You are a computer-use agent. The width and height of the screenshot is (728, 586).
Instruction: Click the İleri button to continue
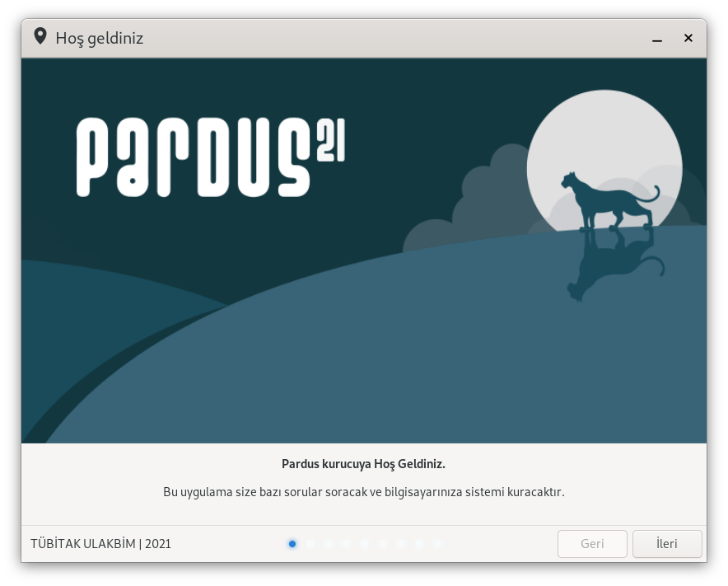pyautogui.click(x=667, y=544)
